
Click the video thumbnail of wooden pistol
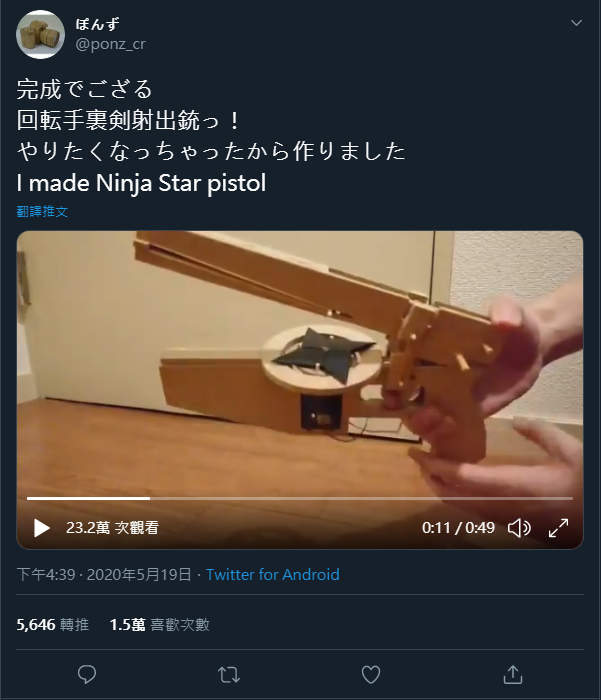point(300,362)
